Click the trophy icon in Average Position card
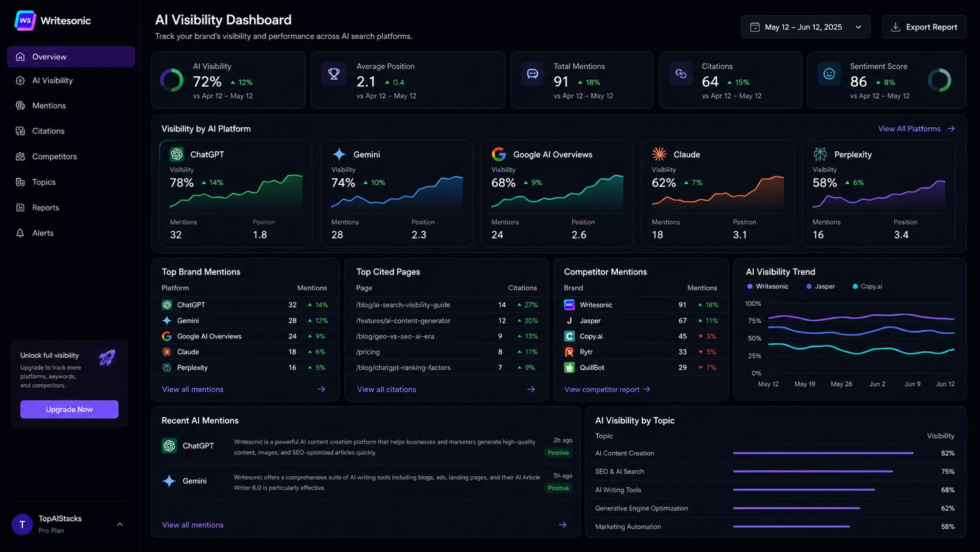980x552 pixels. click(334, 74)
